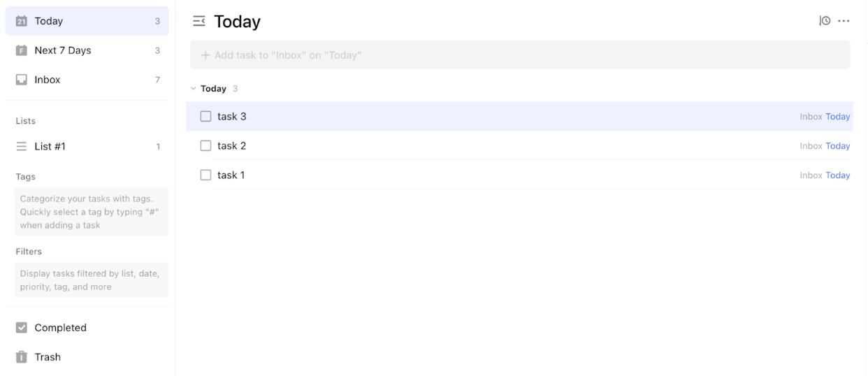Collapse the Today section chevron
This screenshot has height=376, width=868.
[194, 89]
